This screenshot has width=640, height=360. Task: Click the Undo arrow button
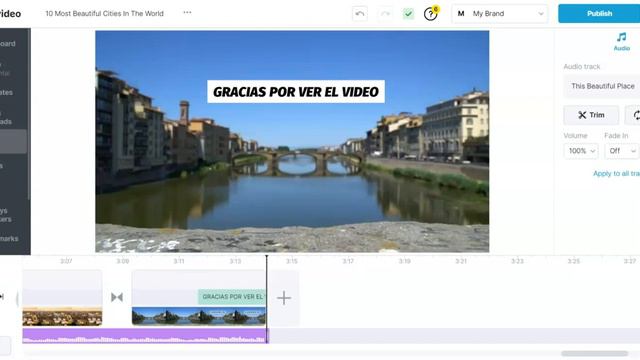(x=360, y=13)
